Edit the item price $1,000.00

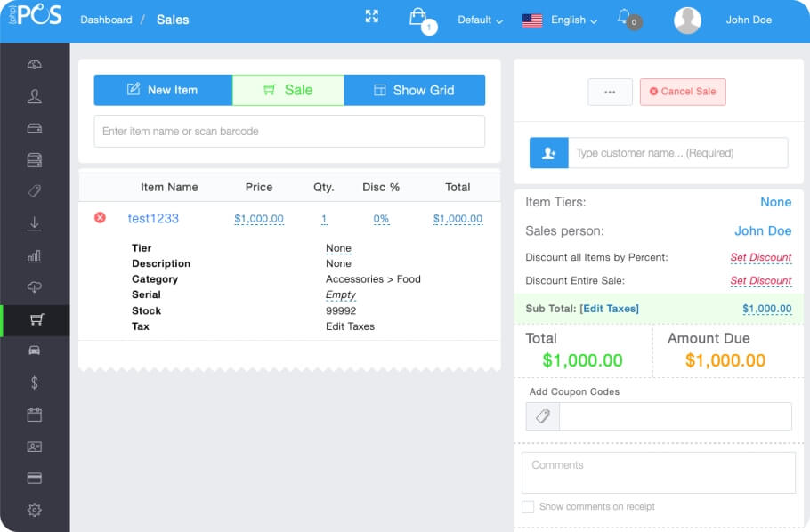click(x=259, y=219)
